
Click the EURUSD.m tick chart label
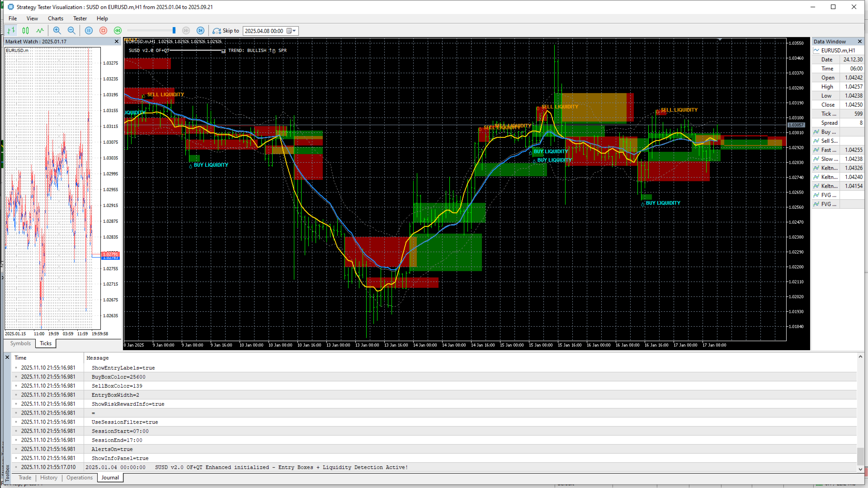(x=17, y=50)
